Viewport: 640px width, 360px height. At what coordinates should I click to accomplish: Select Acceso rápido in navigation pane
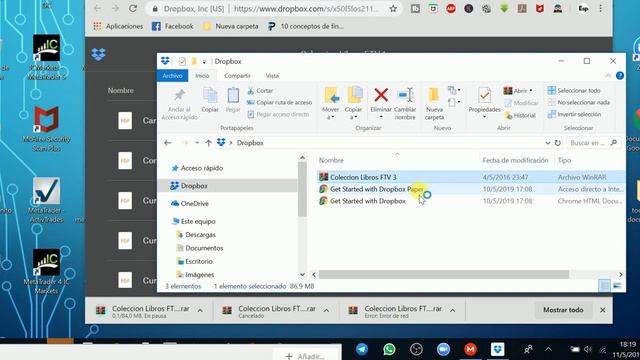pyautogui.click(x=197, y=168)
